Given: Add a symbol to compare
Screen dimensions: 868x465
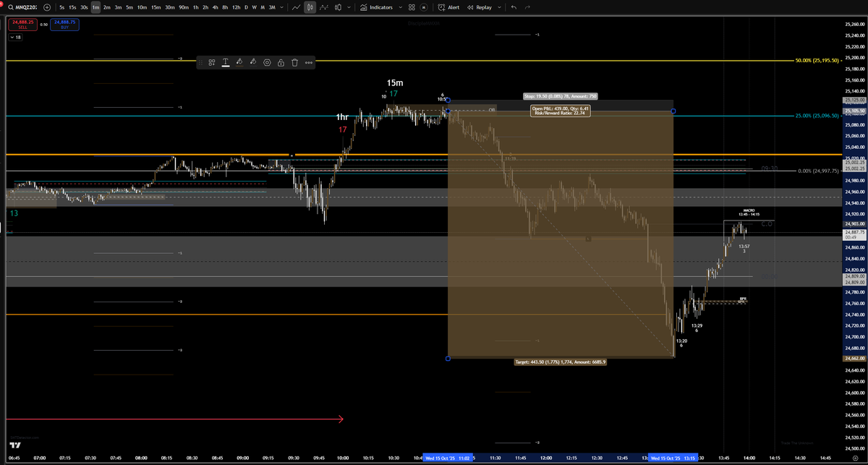Looking at the screenshot, I should pos(47,7).
